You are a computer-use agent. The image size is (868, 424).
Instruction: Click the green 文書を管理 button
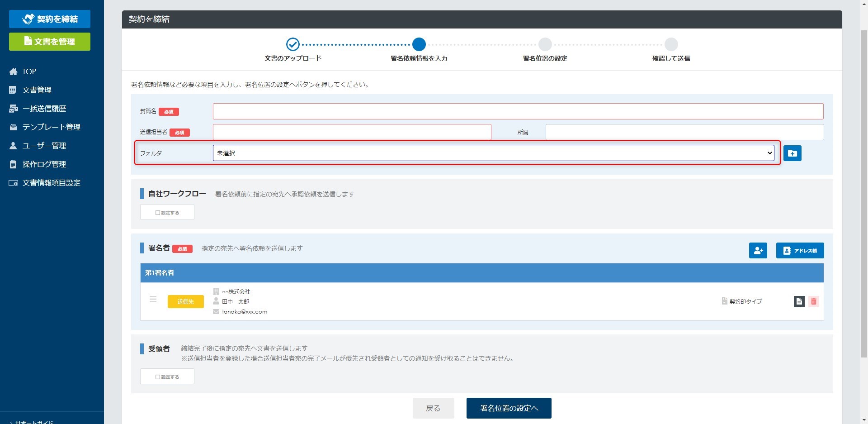coord(50,42)
